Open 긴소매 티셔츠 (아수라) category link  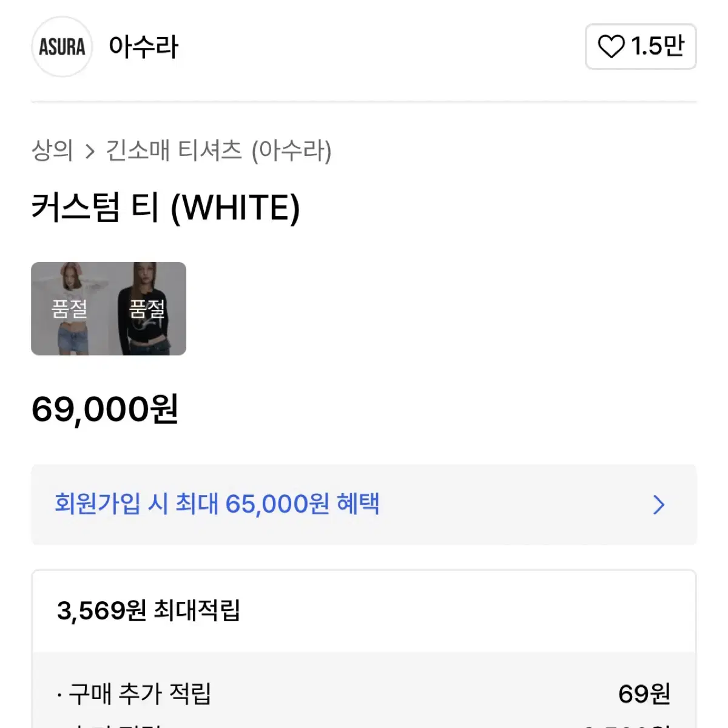click(x=219, y=150)
